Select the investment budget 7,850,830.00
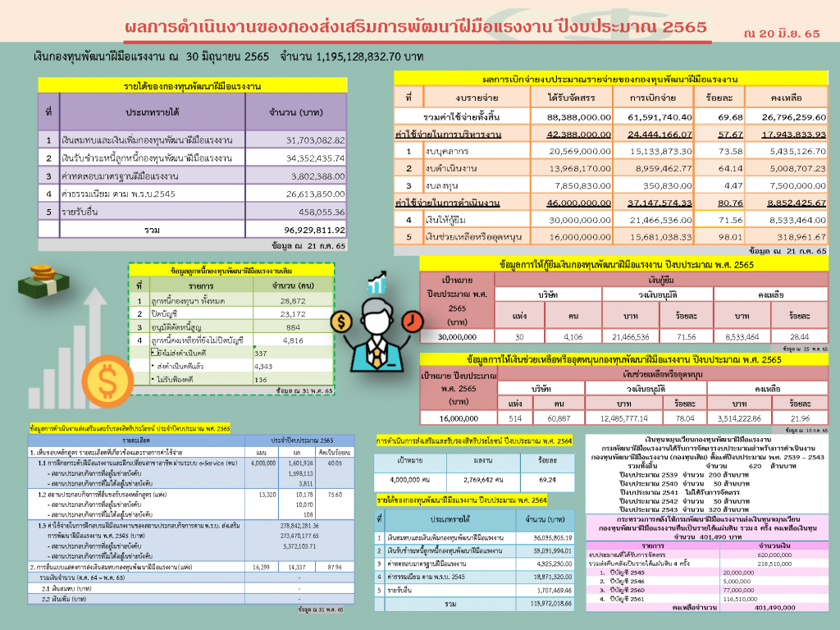 coord(583,186)
